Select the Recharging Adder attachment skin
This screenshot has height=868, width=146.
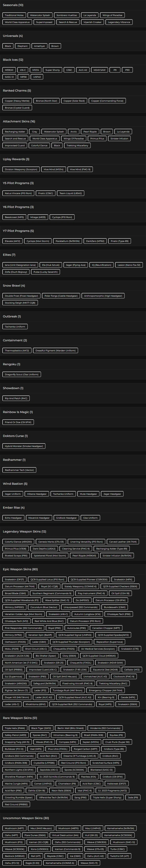[15, 131]
